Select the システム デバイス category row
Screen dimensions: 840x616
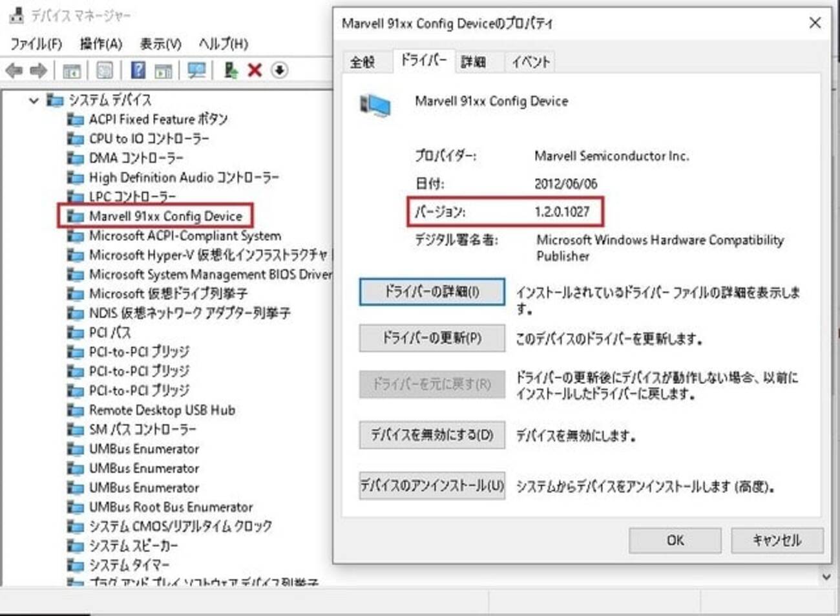(101, 100)
